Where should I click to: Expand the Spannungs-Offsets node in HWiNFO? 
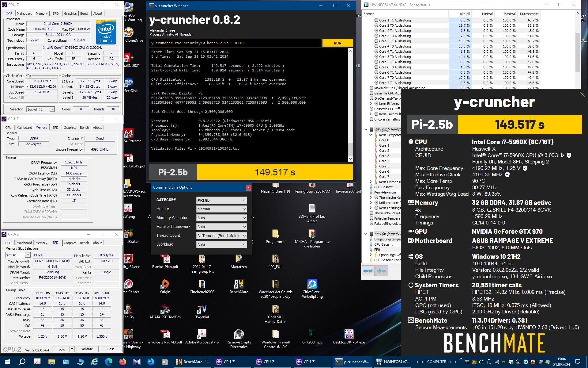371,255
